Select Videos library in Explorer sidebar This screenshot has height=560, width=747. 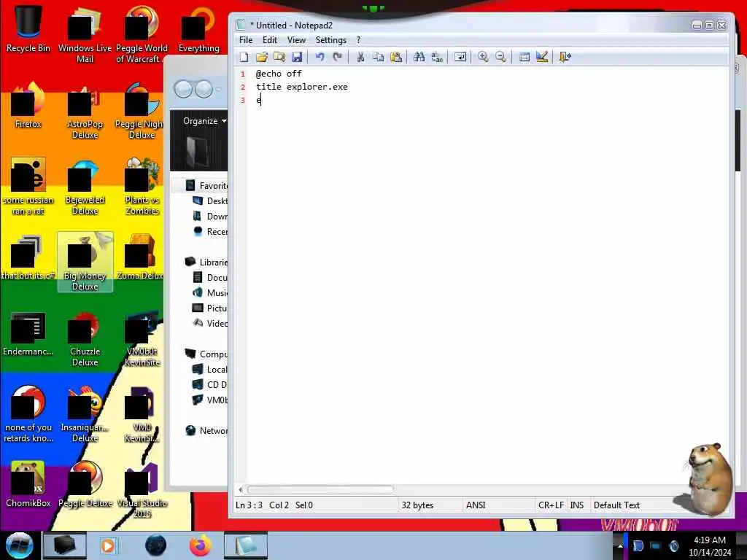[210, 323]
